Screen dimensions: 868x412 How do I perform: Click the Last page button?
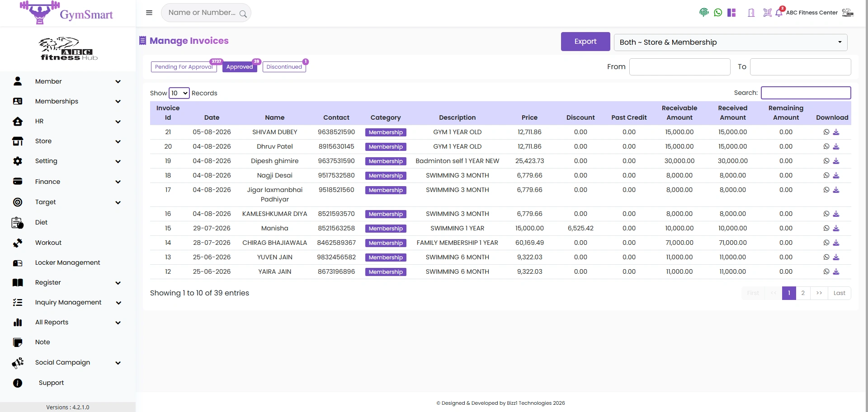click(x=840, y=293)
